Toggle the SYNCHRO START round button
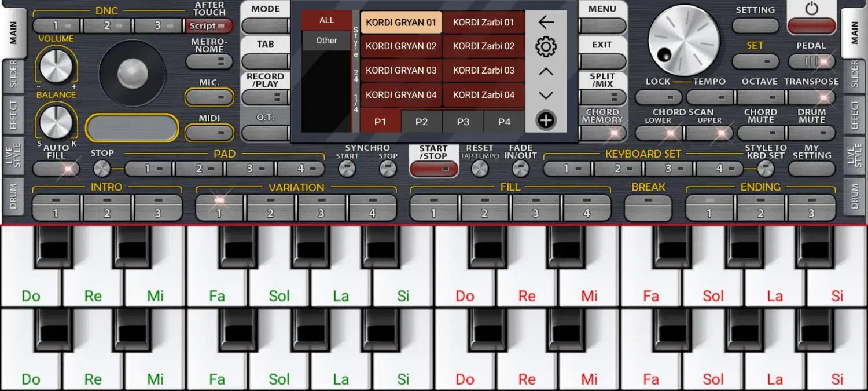 point(347,169)
